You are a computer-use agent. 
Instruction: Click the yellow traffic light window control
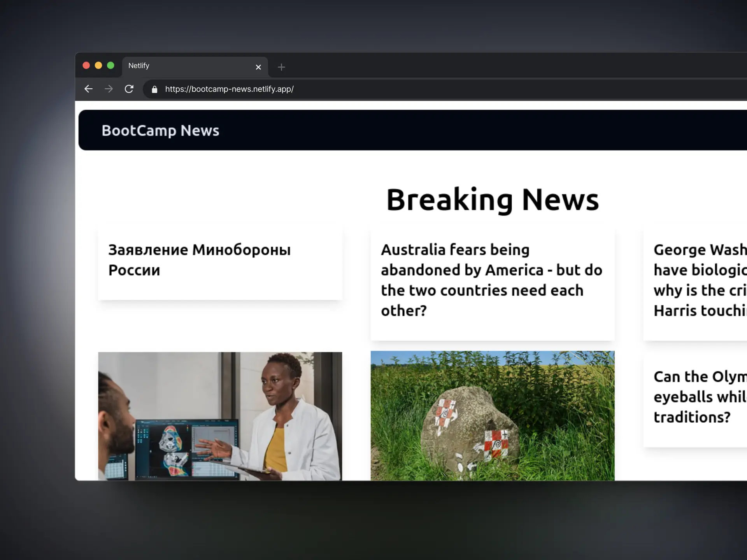98,65
